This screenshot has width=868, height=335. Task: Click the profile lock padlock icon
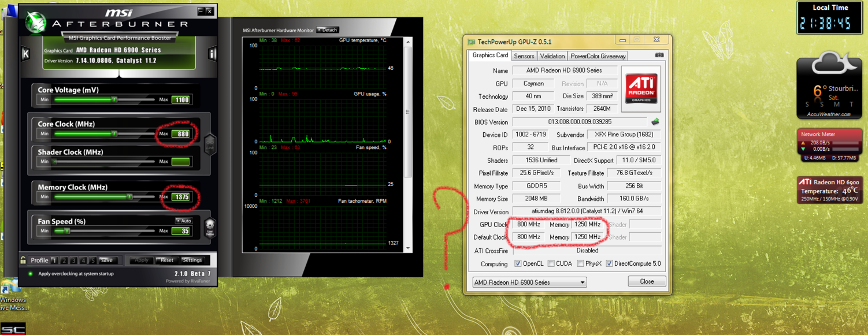pos(23,260)
